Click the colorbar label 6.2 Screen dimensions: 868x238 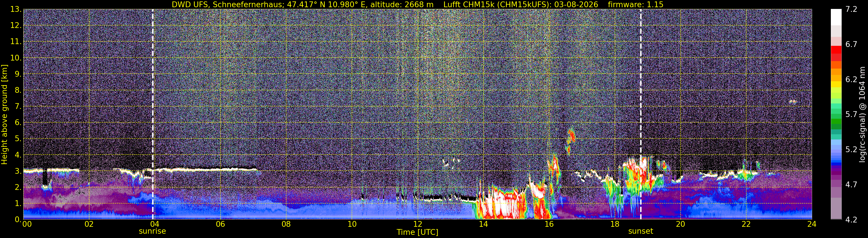851,80
